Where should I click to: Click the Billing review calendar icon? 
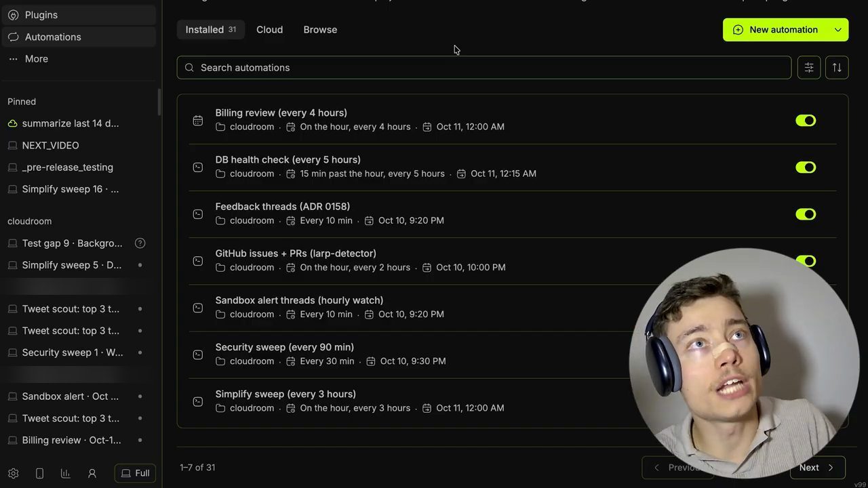click(x=198, y=121)
